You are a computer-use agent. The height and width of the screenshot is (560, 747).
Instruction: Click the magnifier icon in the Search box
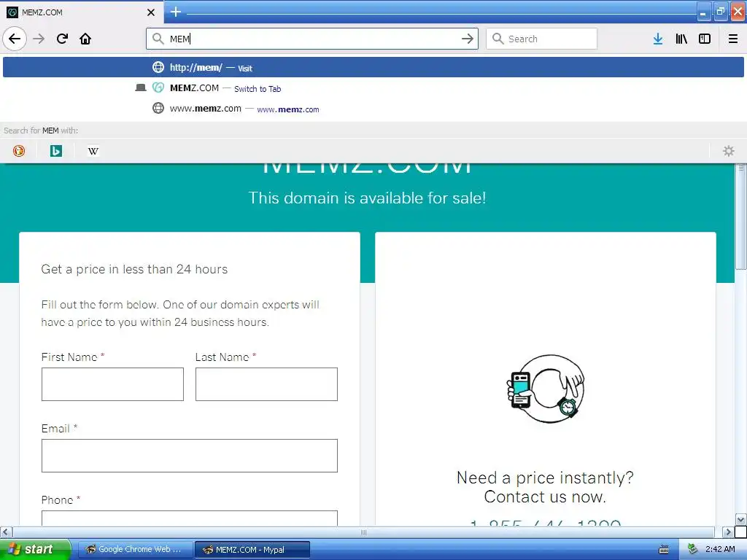[x=498, y=39]
